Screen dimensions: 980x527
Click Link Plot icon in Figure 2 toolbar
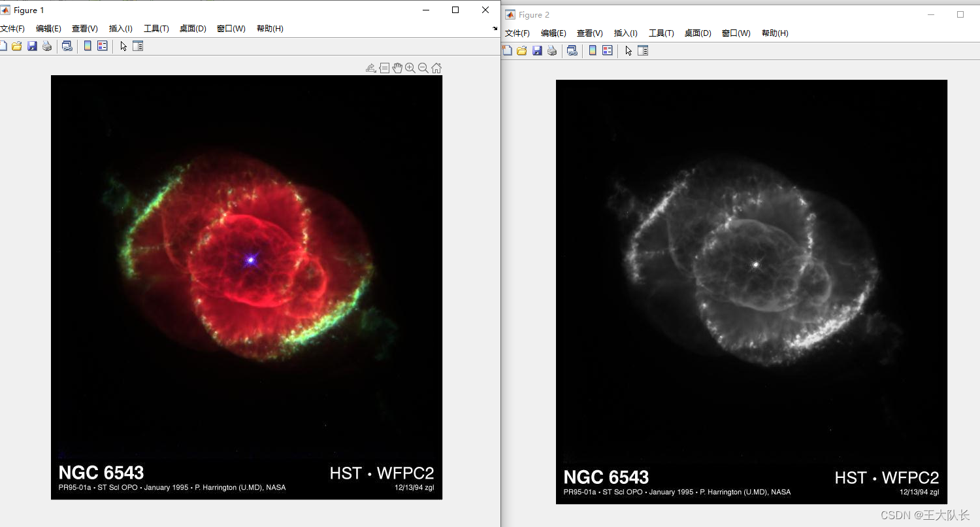coord(572,51)
